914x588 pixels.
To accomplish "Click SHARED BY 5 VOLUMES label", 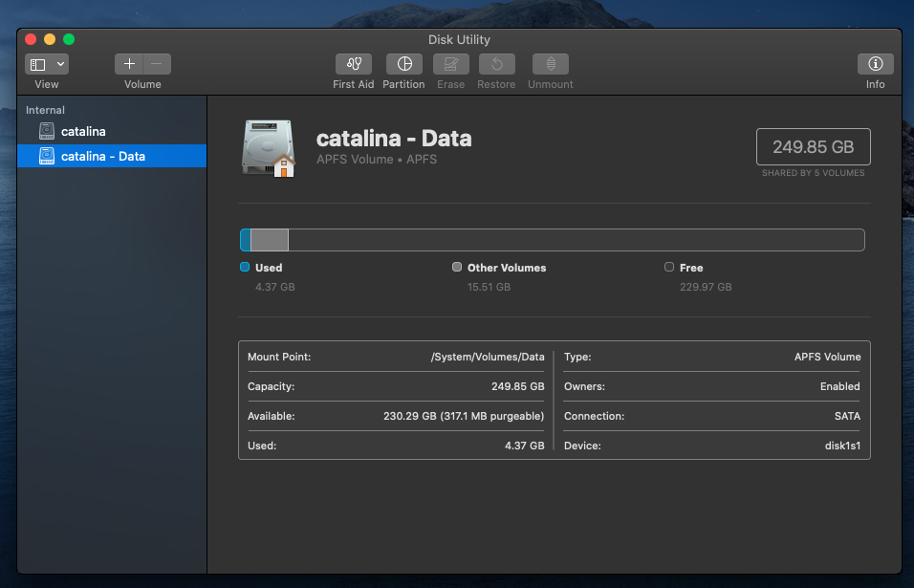I will 814,173.
